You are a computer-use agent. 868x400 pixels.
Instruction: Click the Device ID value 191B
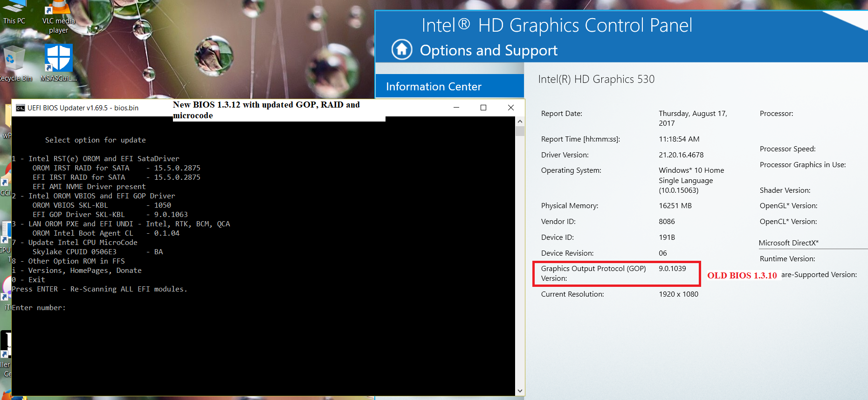667,237
